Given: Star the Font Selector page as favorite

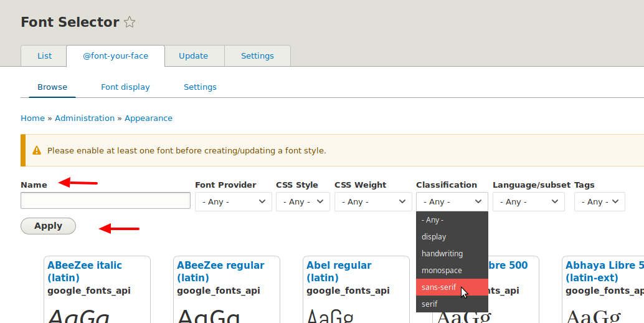Looking at the screenshot, I should pyautogui.click(x=130, y=22).
